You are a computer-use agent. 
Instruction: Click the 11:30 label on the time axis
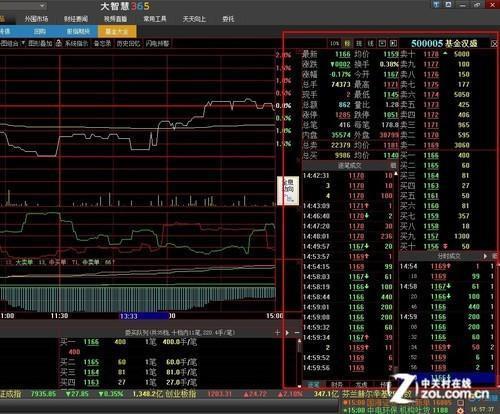59,316
